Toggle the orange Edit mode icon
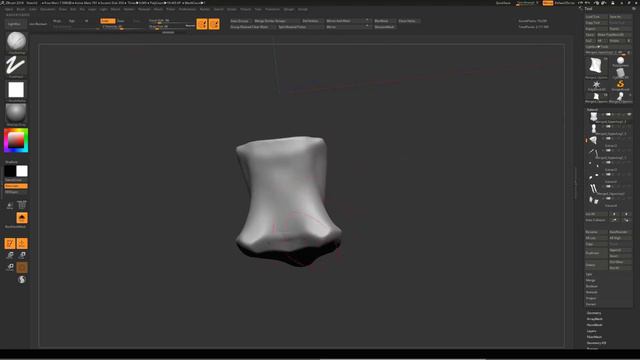The width and height of the screenshot is (640, 360). (10, 244)
